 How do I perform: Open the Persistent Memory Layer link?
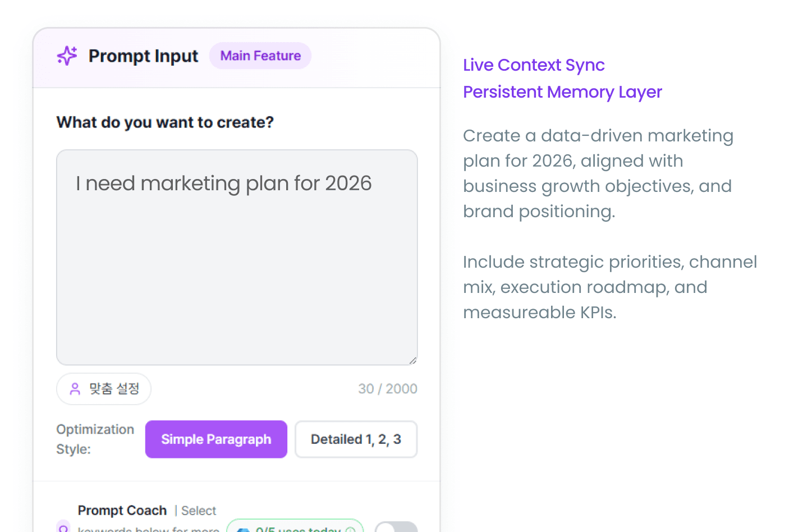(562, 92)
